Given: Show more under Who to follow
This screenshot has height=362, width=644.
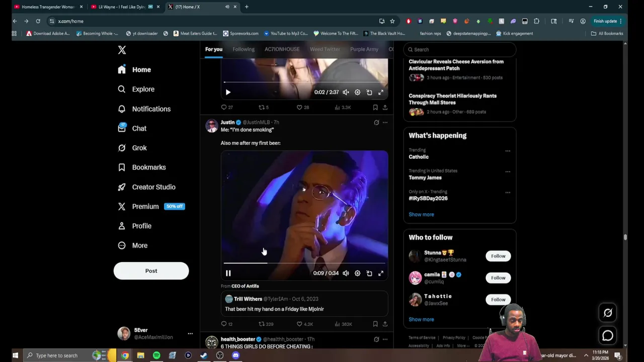Looking at the screenshot, I should point(421,319).
